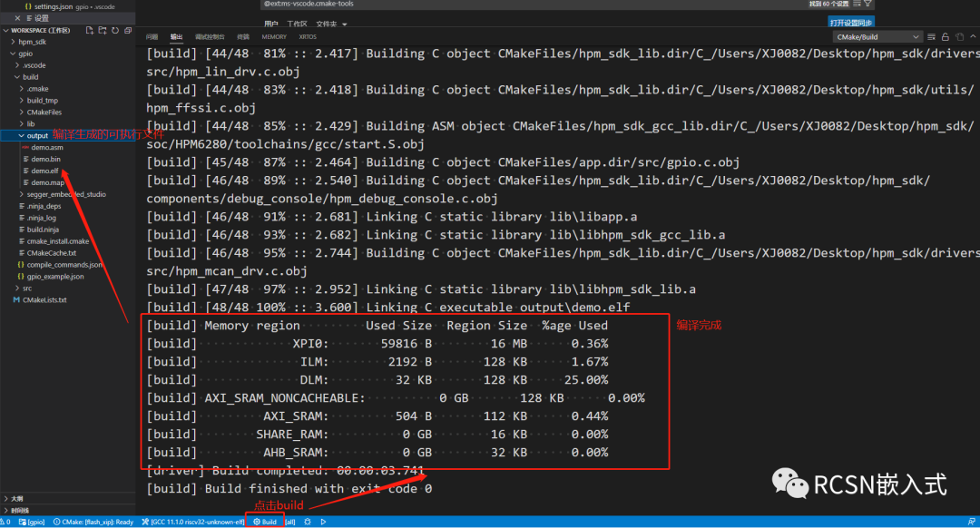Expand the hpm_sdk folder

click(32, 42)
